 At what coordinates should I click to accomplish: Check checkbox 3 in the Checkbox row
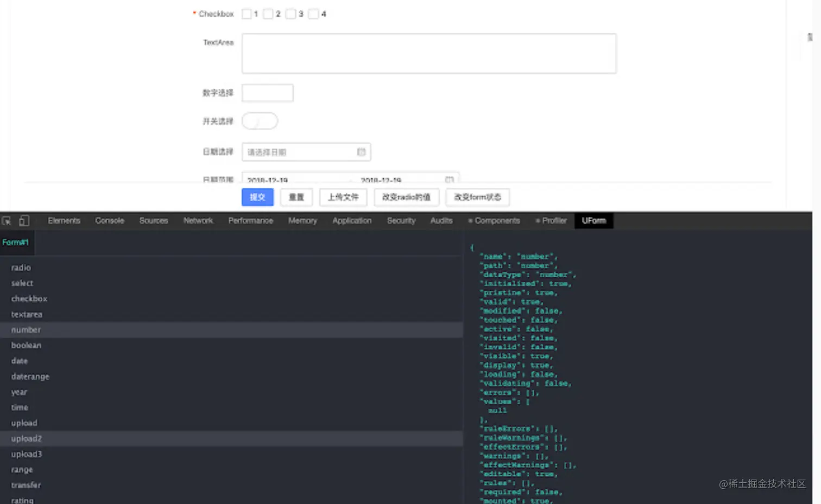click(290, 14)
